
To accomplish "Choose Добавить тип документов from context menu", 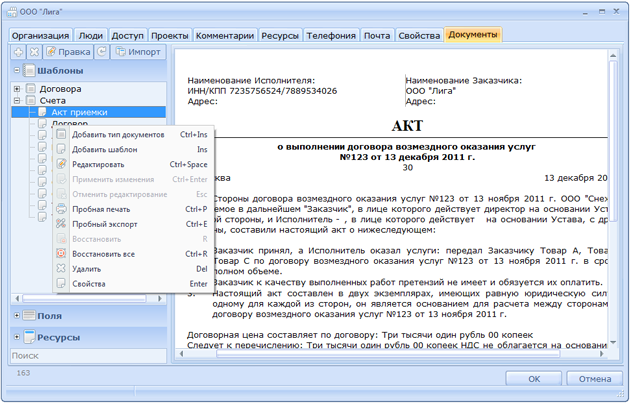I will (x=133, y=134).
